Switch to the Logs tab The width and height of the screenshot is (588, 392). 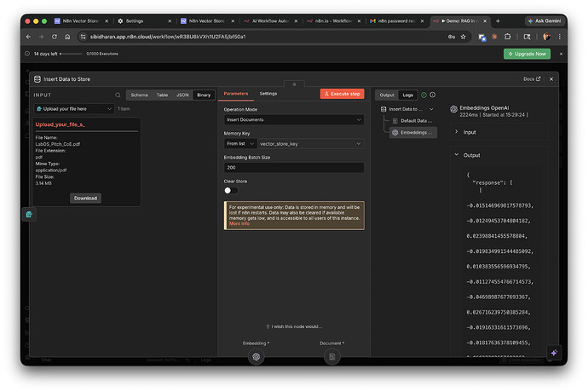pyautogui.click(x=408, y=95)
